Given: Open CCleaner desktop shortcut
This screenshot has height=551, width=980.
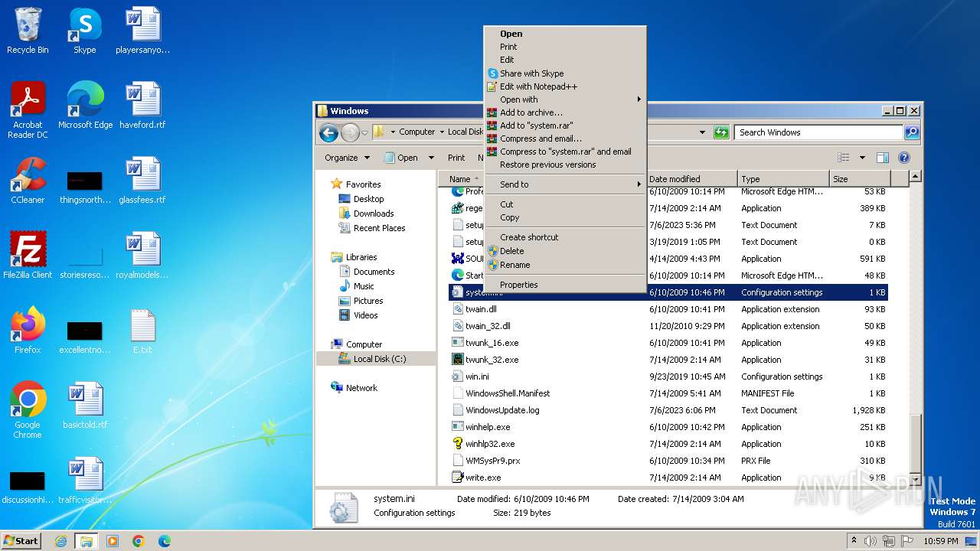Looking at the screenshot, I should click(28, 181).
